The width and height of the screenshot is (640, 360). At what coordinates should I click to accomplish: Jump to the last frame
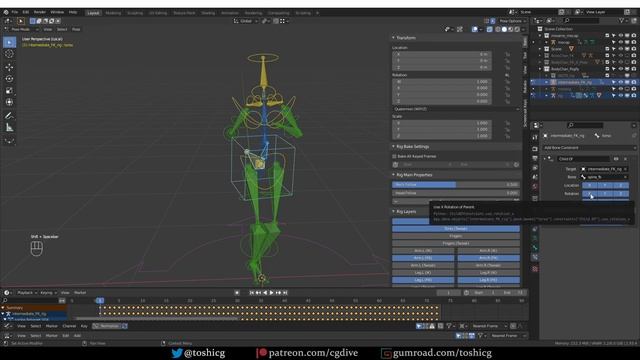click(285, 293)
